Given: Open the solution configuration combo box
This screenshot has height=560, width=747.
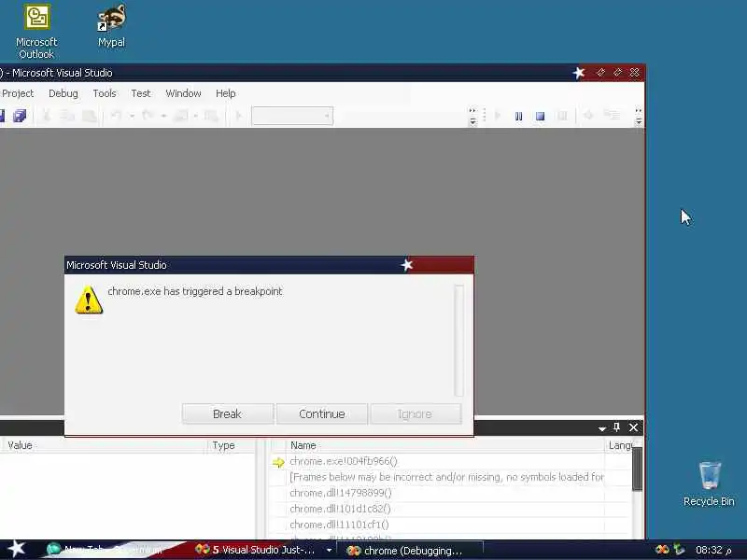Looking at the screenshot, I should point(292,116).
